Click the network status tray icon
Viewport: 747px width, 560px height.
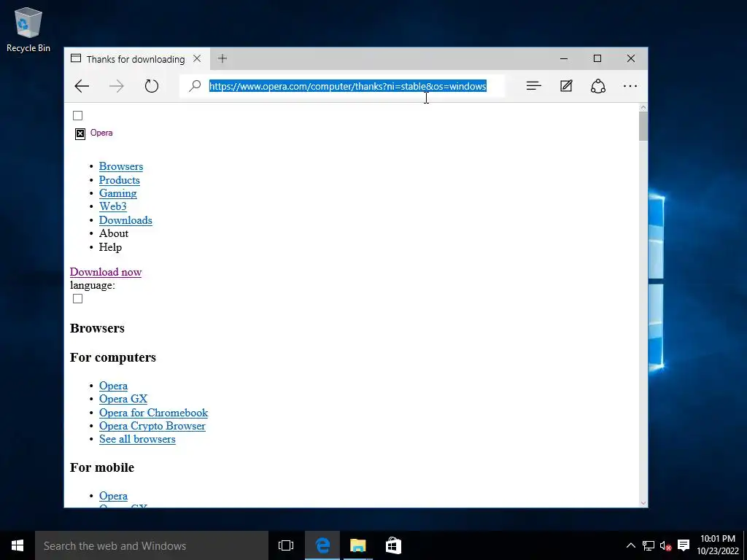click(x=648, y=545)
